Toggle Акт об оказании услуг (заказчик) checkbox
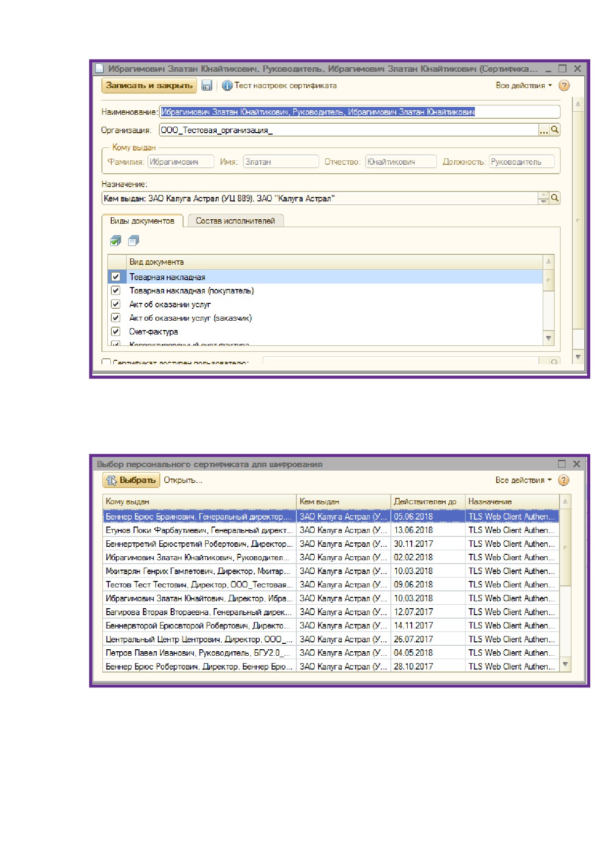Screen dimensions: 612x868 click(116, 318)
